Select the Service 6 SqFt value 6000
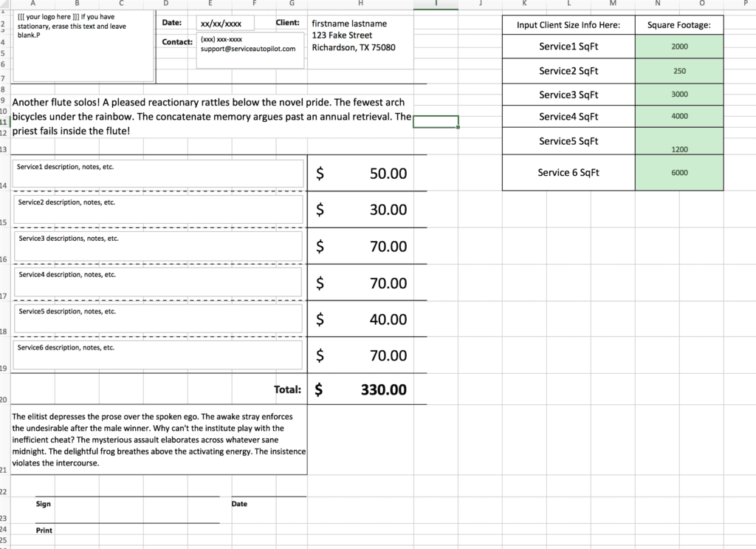Image resolution: width=756 pixels, height=549 pixels. [679, 173]
